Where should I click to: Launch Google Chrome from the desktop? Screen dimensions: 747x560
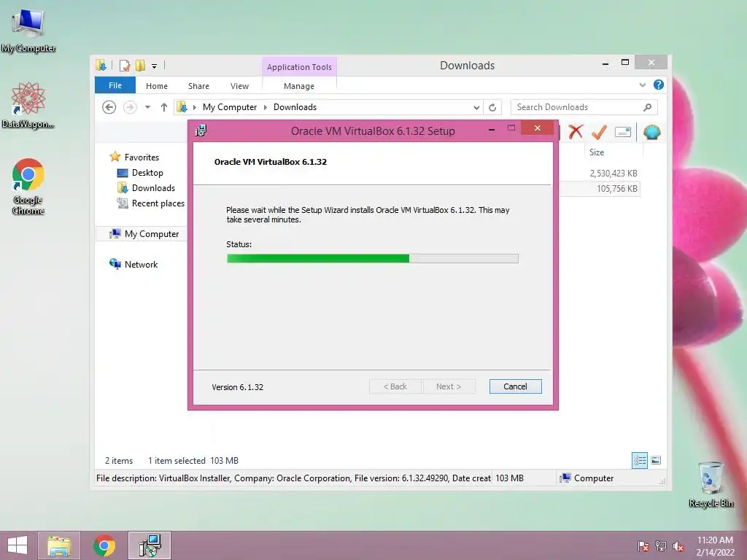28,186
